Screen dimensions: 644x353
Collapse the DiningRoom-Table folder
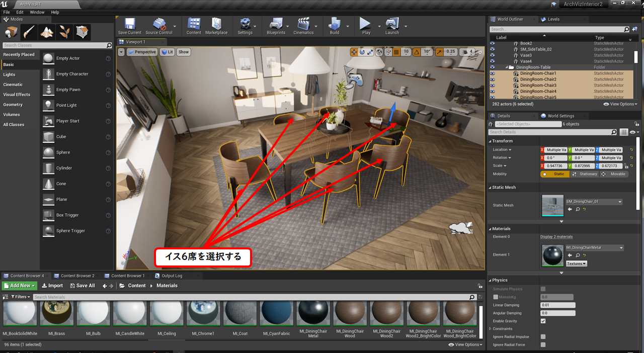[507, 67]
